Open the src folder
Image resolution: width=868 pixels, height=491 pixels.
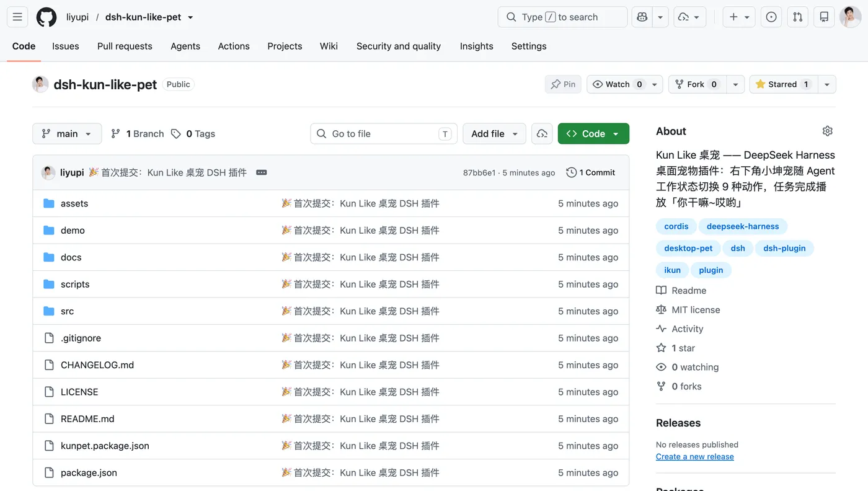click(67, 311)
